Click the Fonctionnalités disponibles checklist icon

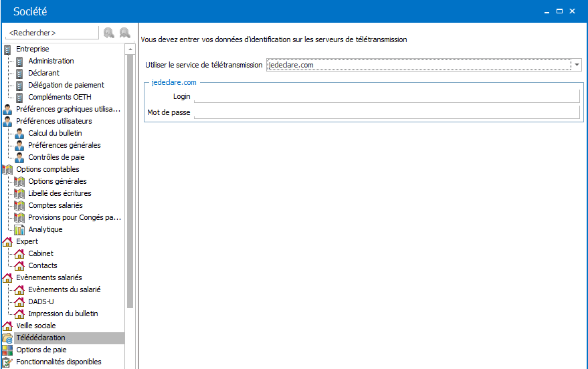click(x=7, y=362)
